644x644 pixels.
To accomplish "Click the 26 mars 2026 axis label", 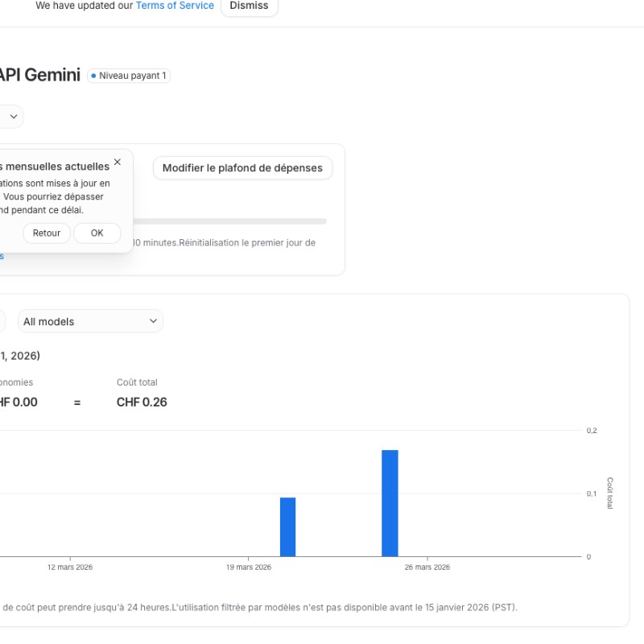I will [427, 568].
